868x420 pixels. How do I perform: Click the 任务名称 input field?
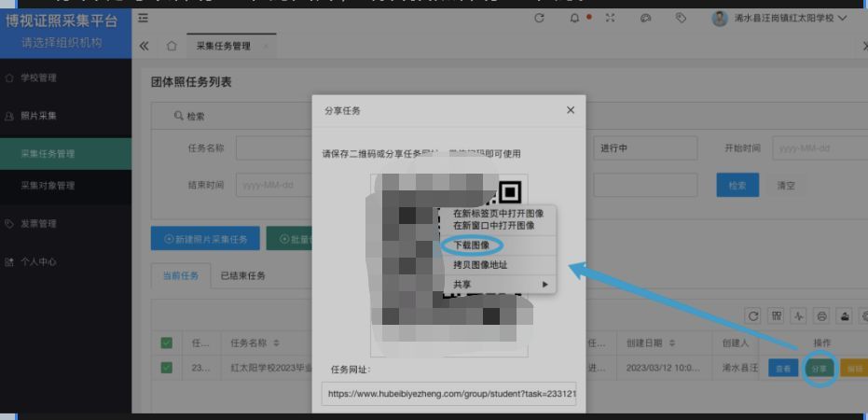pyautogui.click(x=274, y=148)
